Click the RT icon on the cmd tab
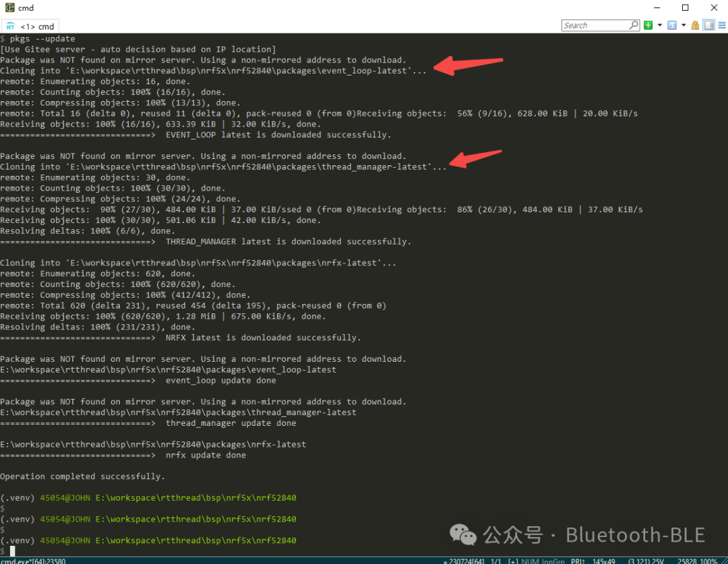Screen dimensions: 728x564 point(11,26)
